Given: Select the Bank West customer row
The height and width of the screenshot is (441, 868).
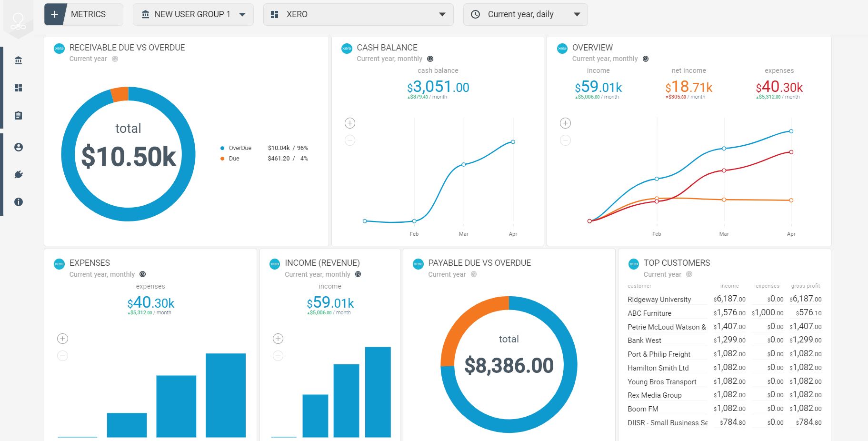Looking at the screenshot, I should pos(724,340).
